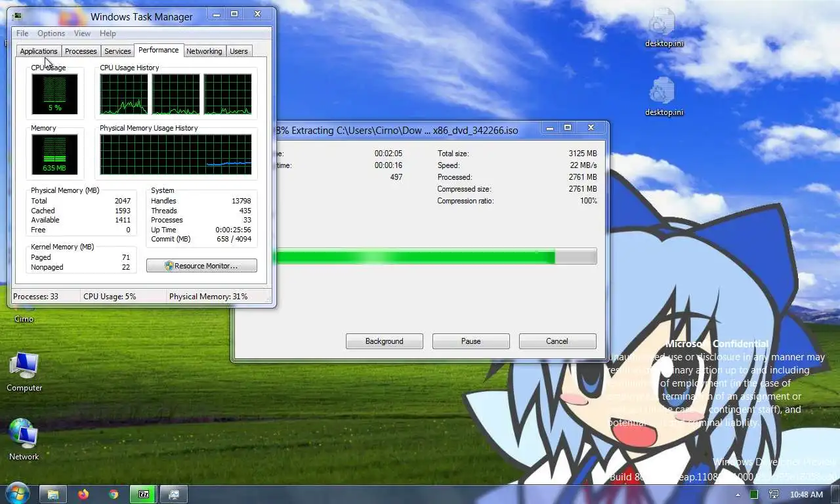
Task: Open the Help menu in Task Manager
Action: point(108,33)
